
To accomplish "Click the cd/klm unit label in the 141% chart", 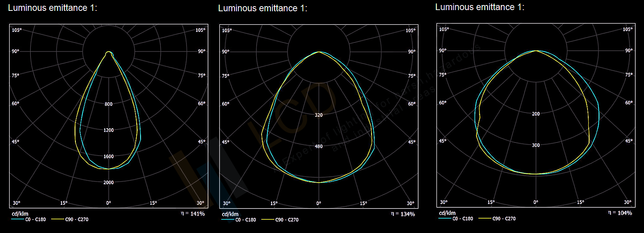I will click(20, 214).
